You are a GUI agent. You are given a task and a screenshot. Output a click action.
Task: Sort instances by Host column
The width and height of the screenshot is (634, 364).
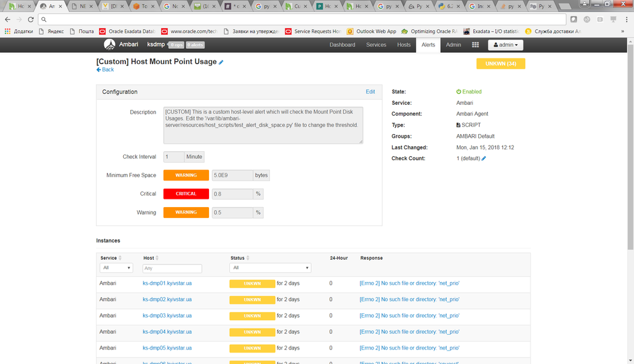pyautogui.click(x=151, y=258)
